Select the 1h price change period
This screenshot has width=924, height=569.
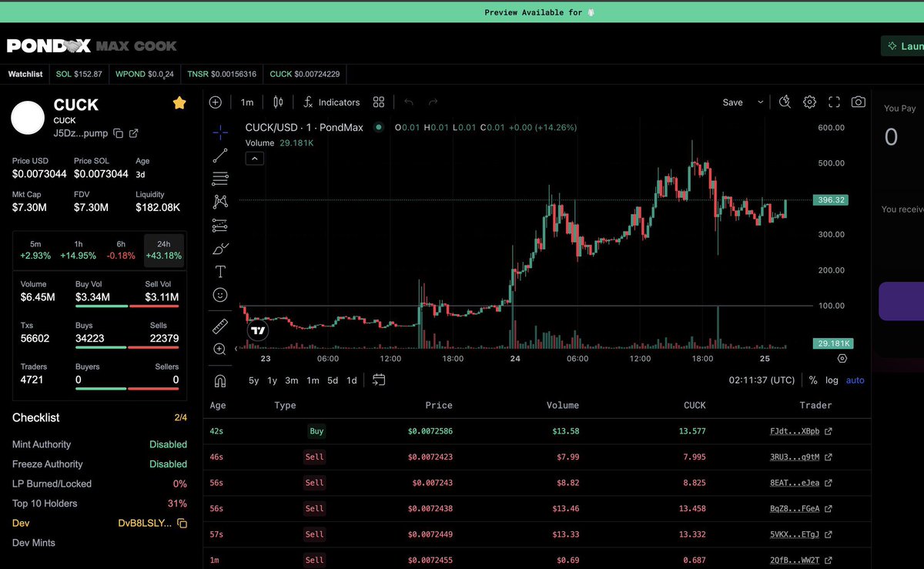point(79,250)
